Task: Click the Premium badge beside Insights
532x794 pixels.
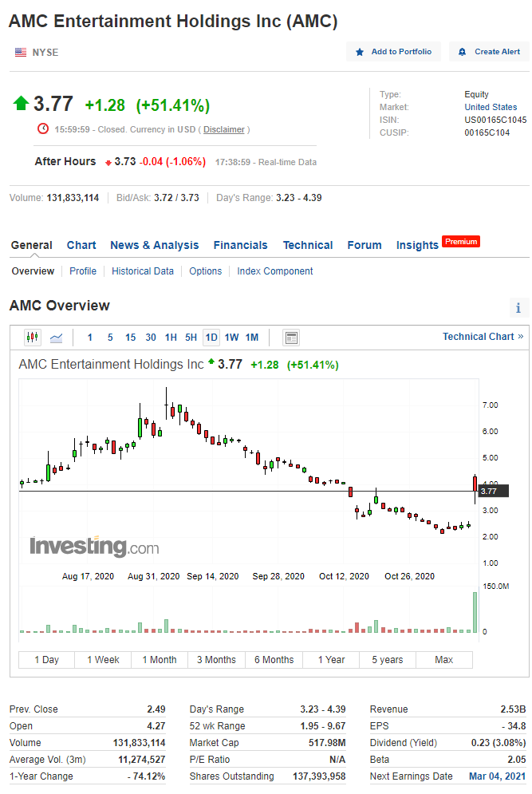Action: (461, 242)
